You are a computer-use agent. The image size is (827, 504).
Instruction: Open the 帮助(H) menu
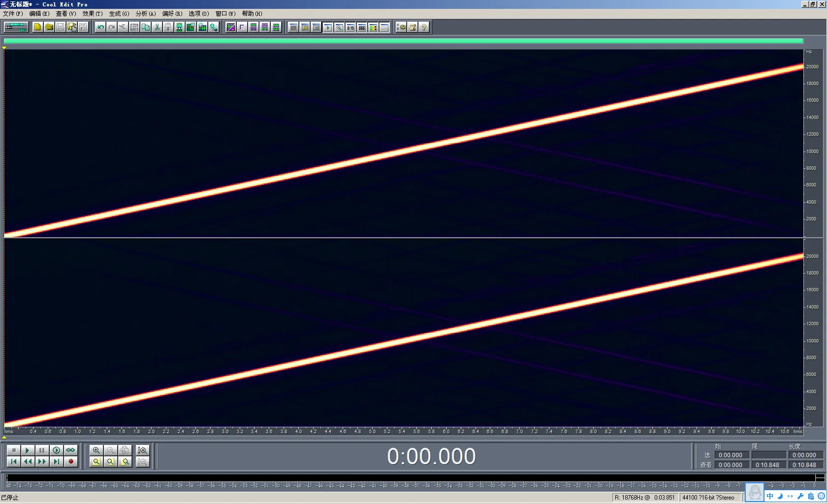coord(252,14)
